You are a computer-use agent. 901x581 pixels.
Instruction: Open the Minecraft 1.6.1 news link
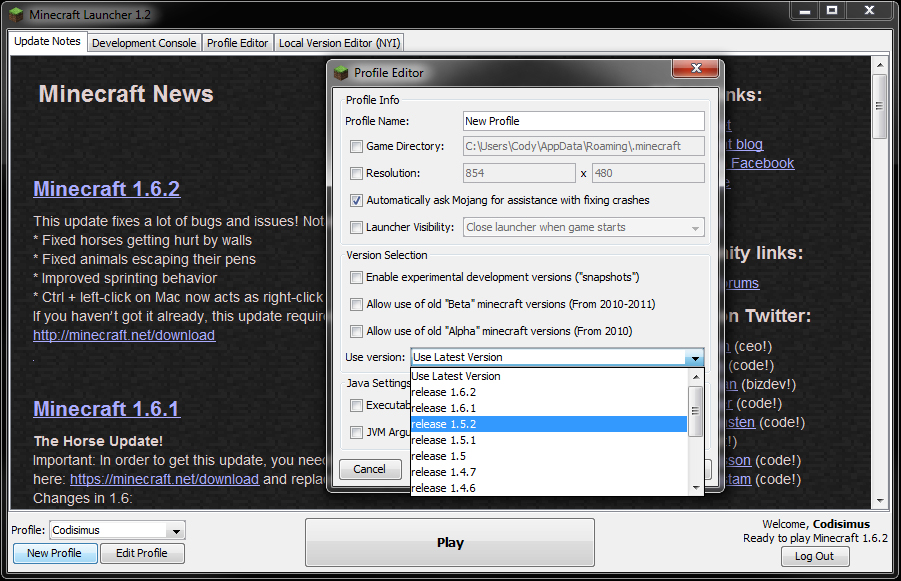(107, 409)
